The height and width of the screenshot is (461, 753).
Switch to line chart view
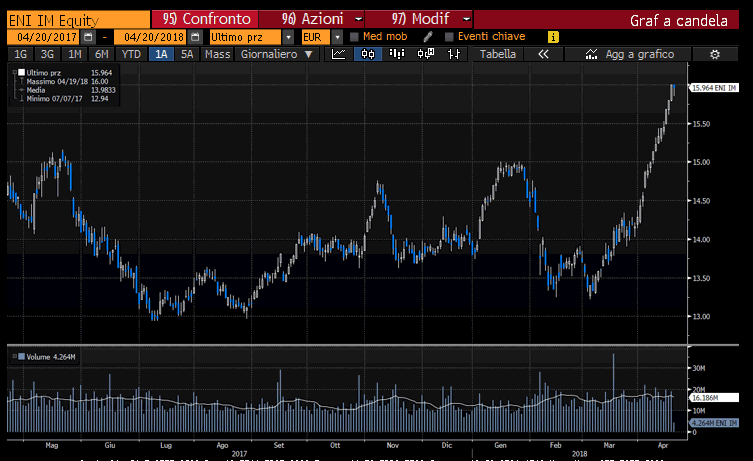339,54
